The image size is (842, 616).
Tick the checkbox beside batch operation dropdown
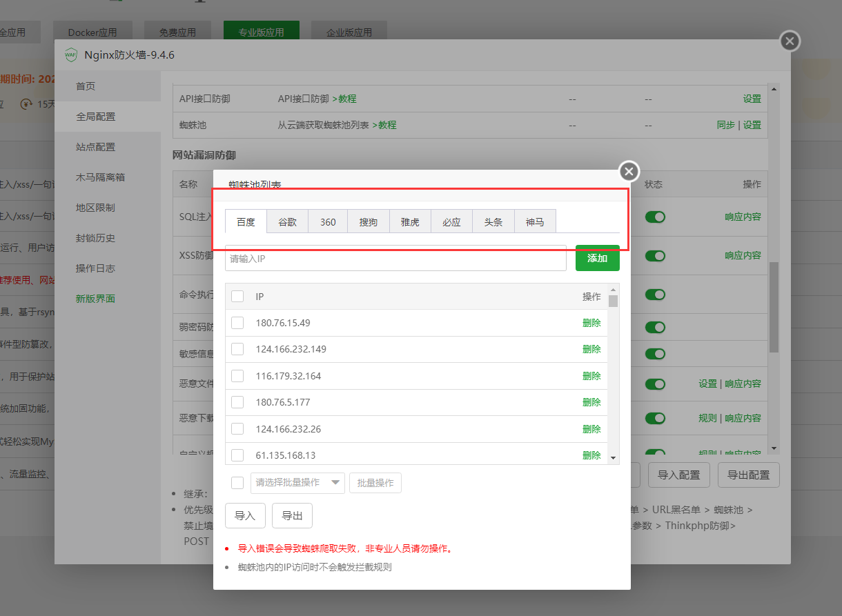[x=237, y=483]
